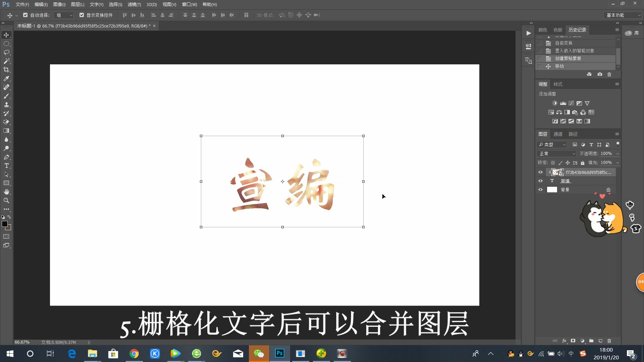This screenshot has width=644, height=362.
Task: Select the Lasso tool
Action: click(x=6, y=52)
